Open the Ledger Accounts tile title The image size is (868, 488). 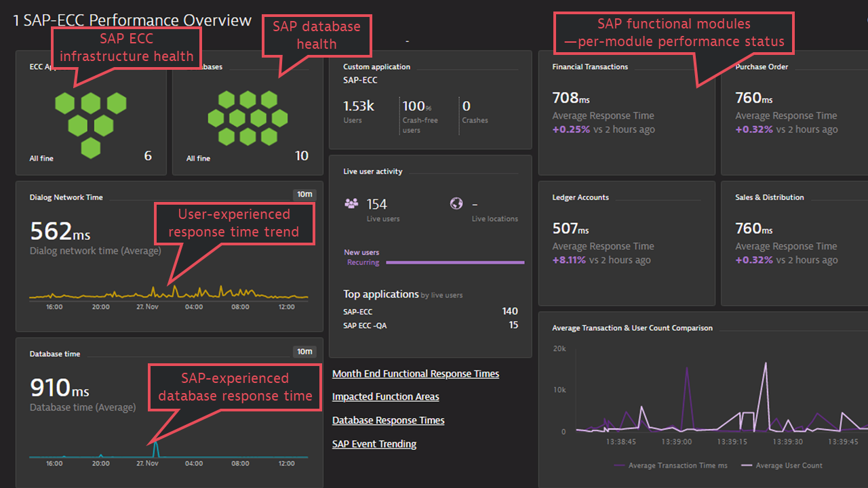[x=580, y=197]
